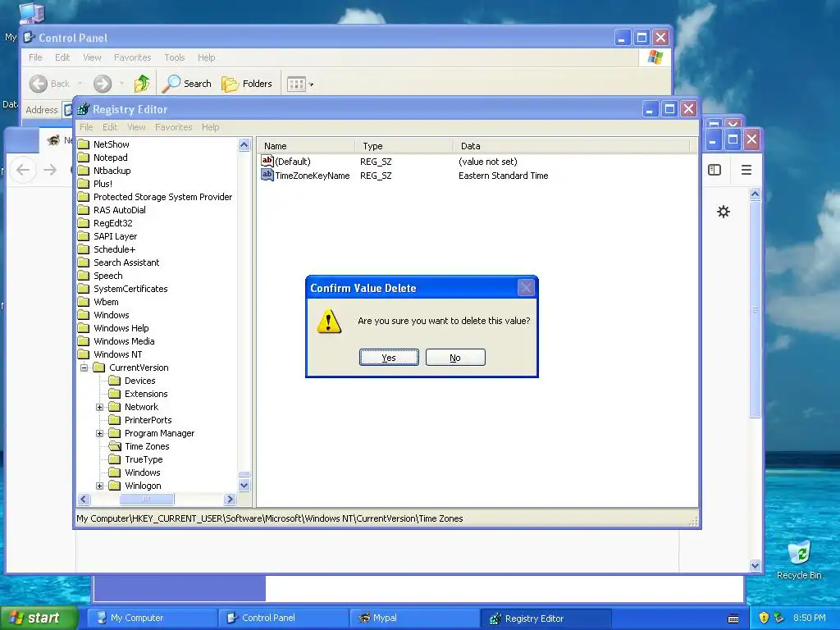Select the TimeZoneKeyName value icon
840x630 pixels.
267,175
